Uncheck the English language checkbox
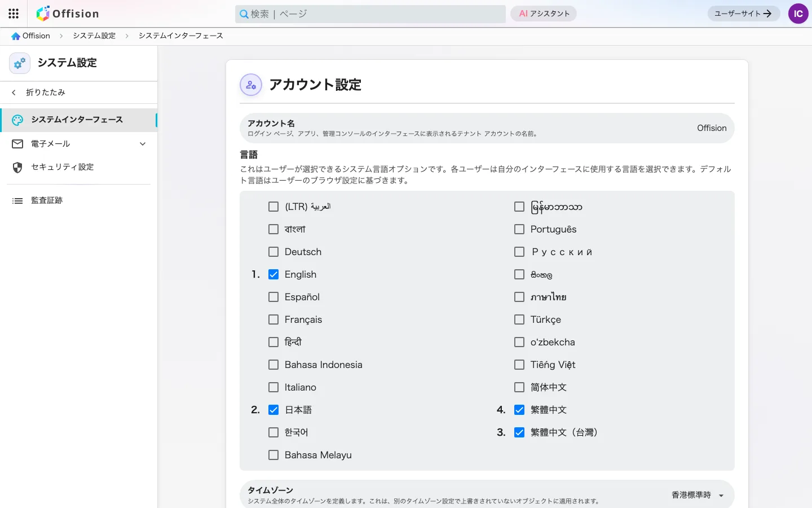The width and height of the screenshot is (812, 508). (x=273, y=274)
